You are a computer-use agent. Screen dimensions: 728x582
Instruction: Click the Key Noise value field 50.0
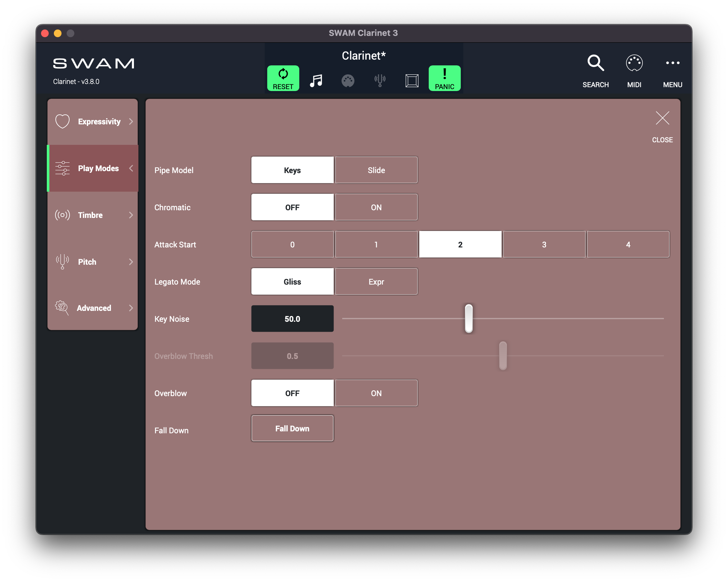click(x=292, y=319)
